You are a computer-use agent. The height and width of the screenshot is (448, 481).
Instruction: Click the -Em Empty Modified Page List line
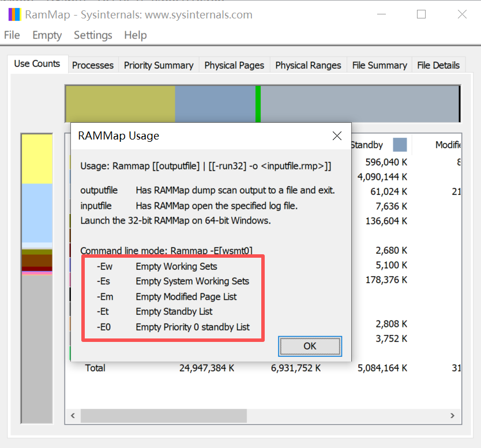pyautogui.click(x=167, y=297)
